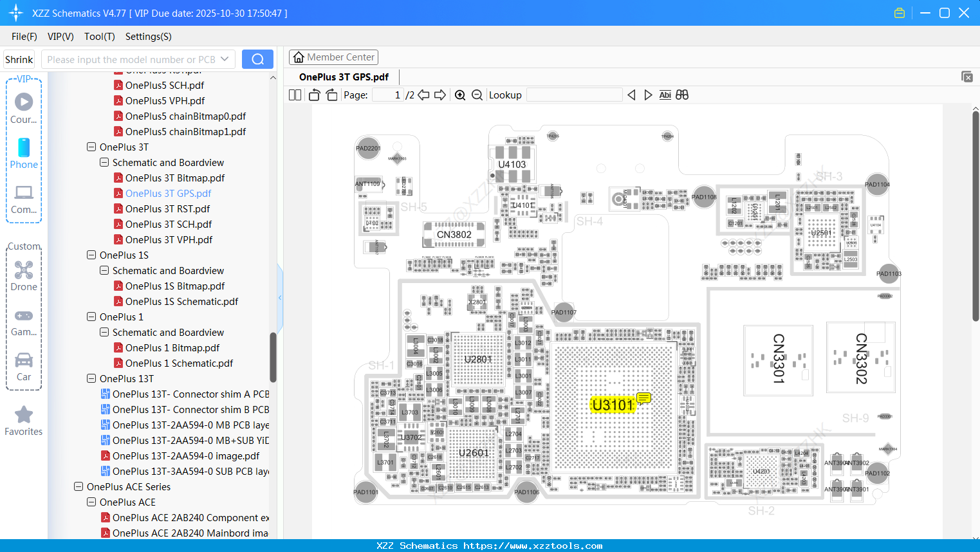
Task: Open the Member Center
Action: point(333,57)
